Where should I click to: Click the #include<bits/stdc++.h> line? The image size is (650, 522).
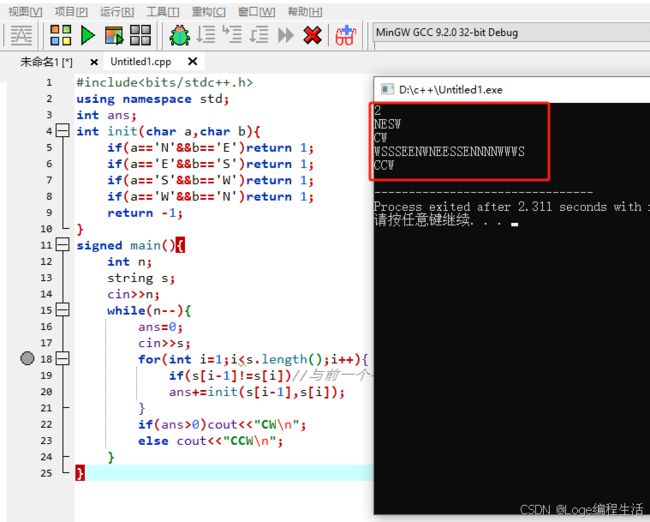point(164,82)
